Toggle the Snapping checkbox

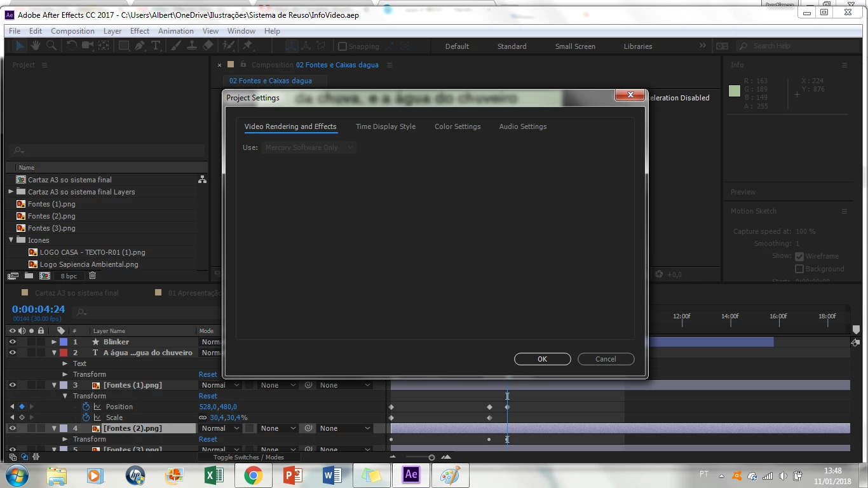342,46
